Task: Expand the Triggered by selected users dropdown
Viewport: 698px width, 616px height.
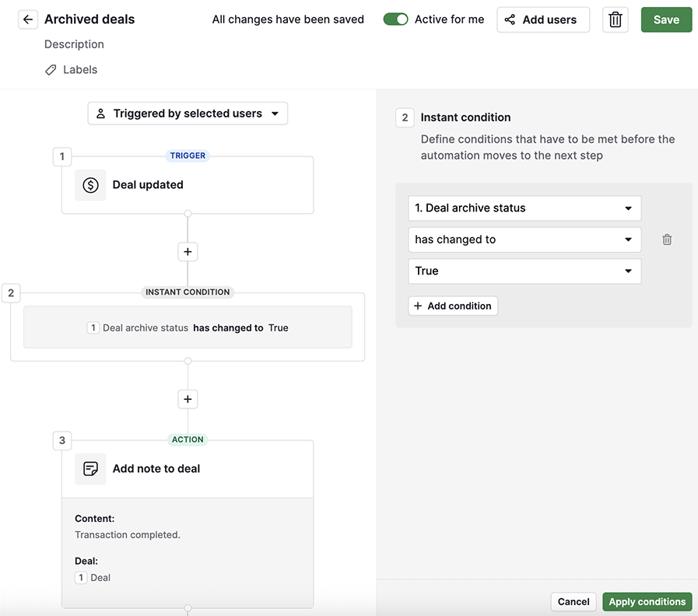Action: [x=275, y=113]
